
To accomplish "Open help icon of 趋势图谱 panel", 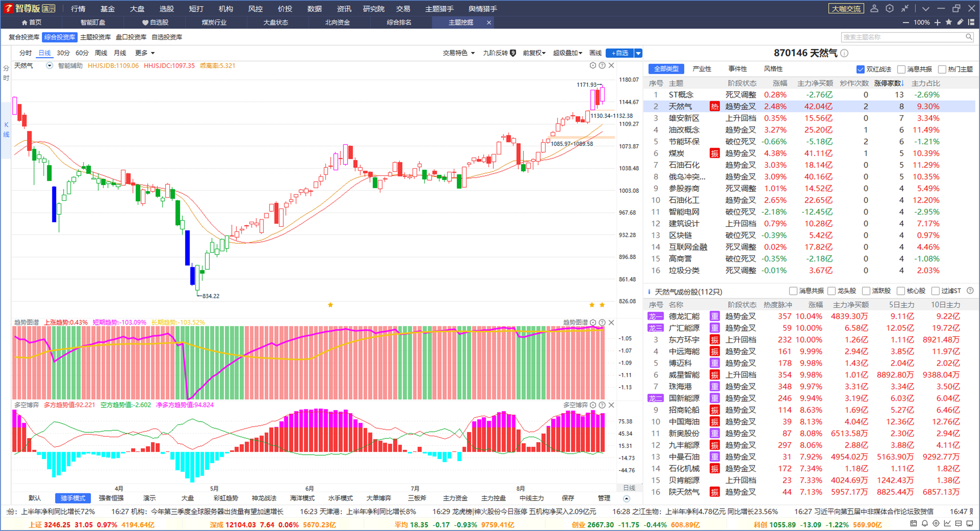I will [602, 322].
